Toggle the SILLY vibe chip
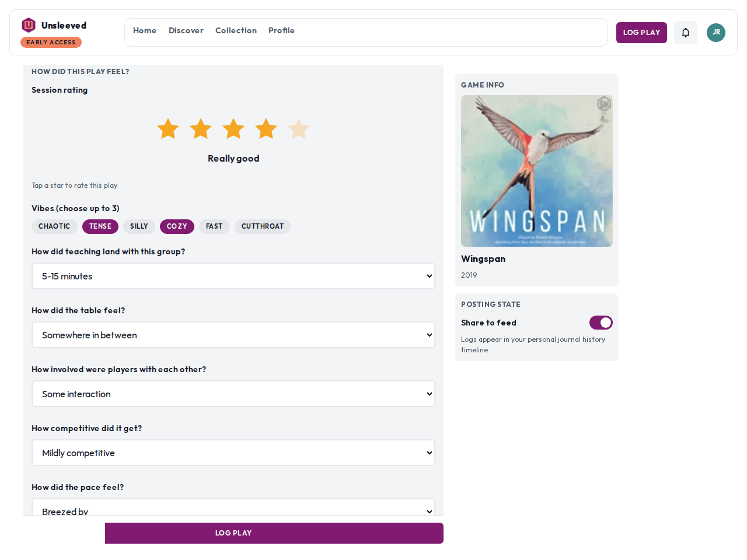This screenshot has height=560, width=747. pyautogui.click(x=139, y=226)
